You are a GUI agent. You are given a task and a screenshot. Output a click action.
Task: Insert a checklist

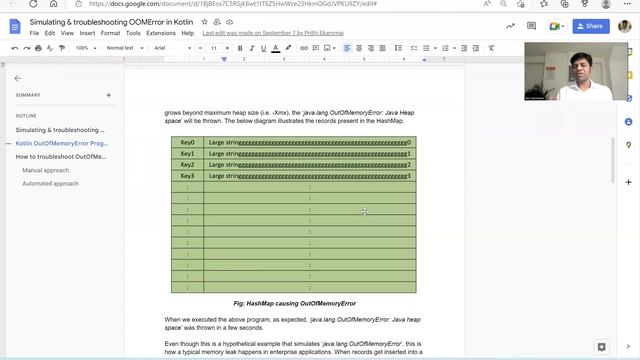pos(414,48)
